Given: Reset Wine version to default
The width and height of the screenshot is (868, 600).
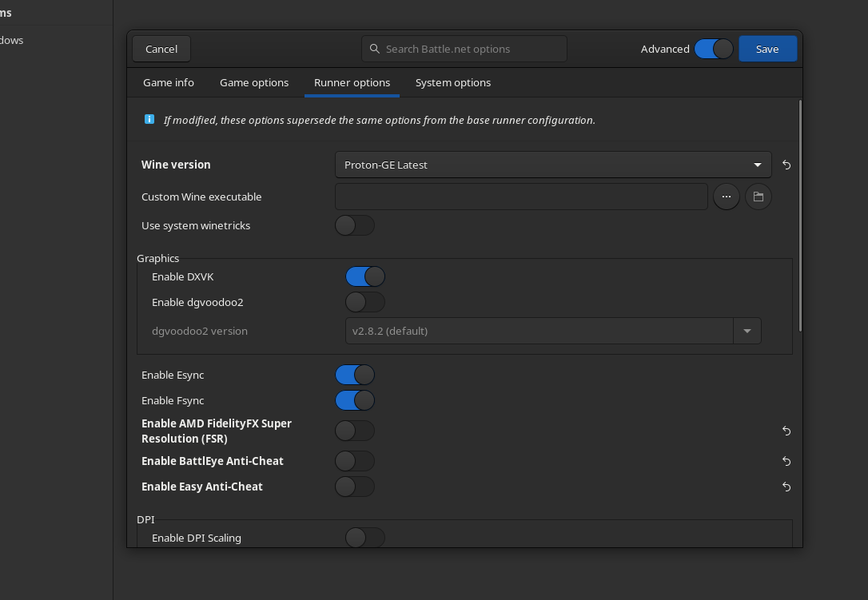Looking at the screenshot, I should coord(786,165).
